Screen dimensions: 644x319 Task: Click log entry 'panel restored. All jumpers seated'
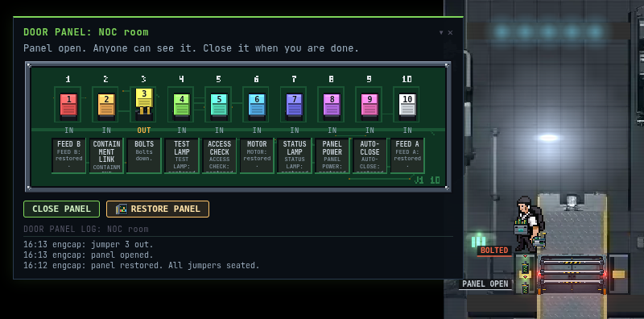142,265
